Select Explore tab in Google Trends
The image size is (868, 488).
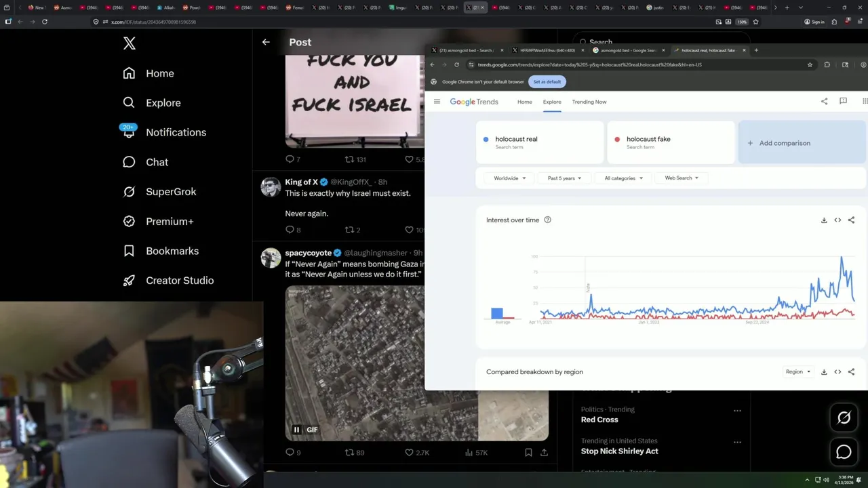[x=552, y=102]
